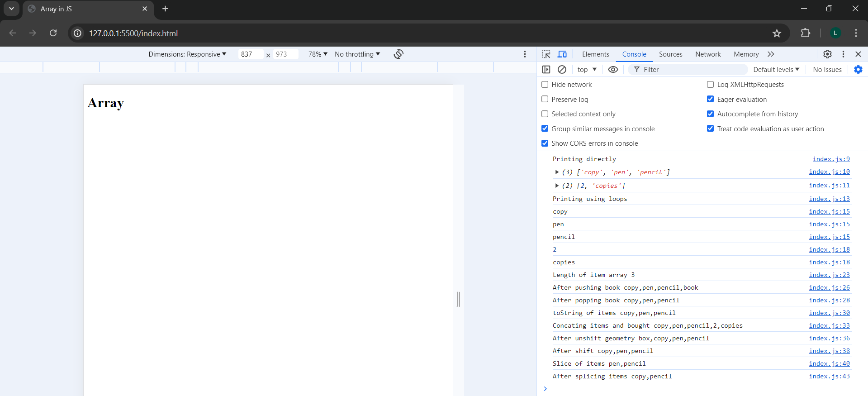The width and height of the screenshot is (868, 396).
Task: Enable the Preserve log checkbox
Action: tap(545, 99)
